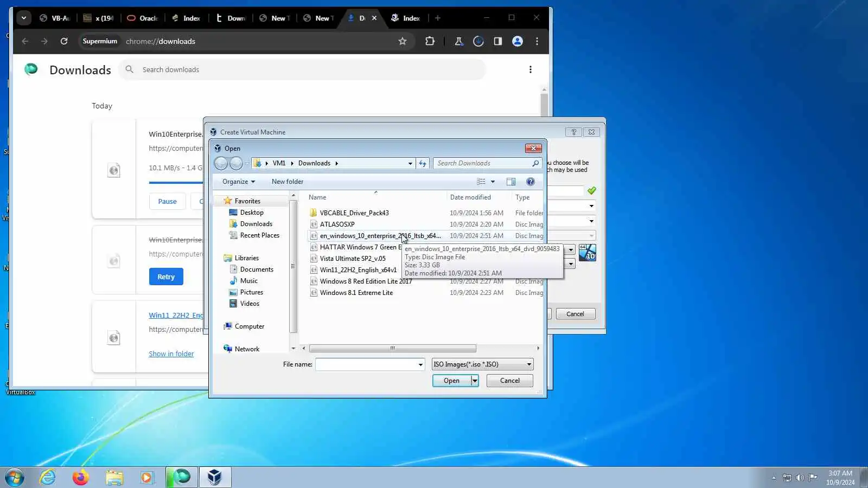Image resolution: width=868 pixels, height=488 pixels.
Task: Open the Action Center flag tray icon
Action: [x=813, y=478]
